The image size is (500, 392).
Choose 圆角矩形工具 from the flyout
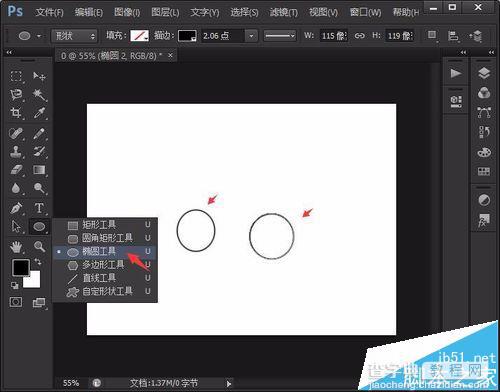105,238
